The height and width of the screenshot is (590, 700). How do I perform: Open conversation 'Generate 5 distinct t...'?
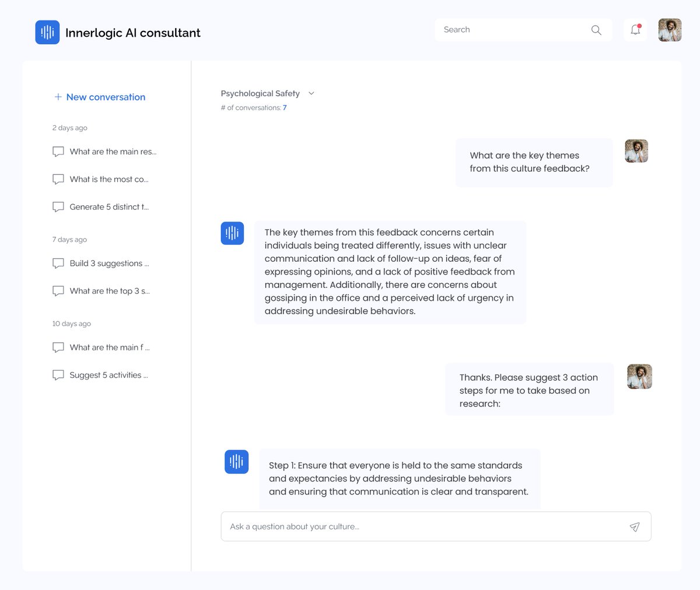point(100,207)
